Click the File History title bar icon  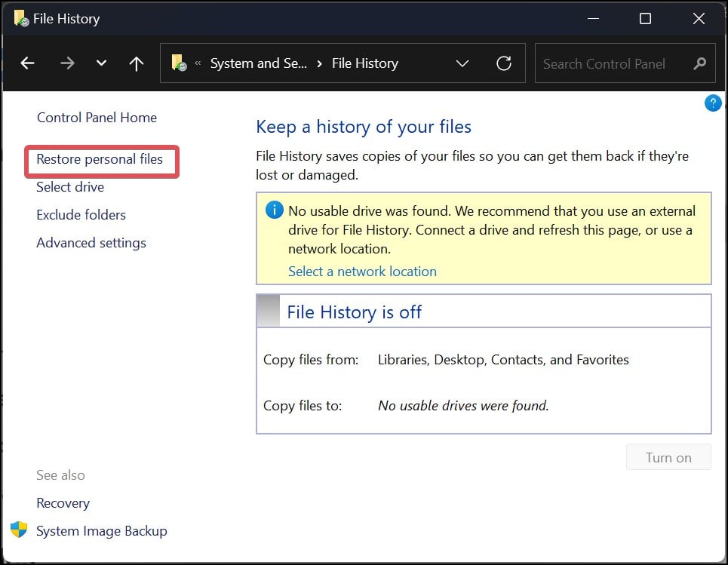coord(21,18)
